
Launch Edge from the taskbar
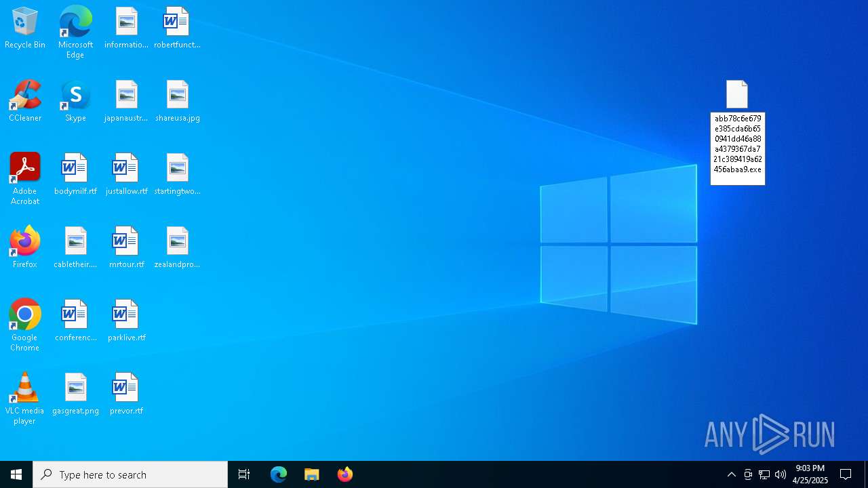click(279, 474)
